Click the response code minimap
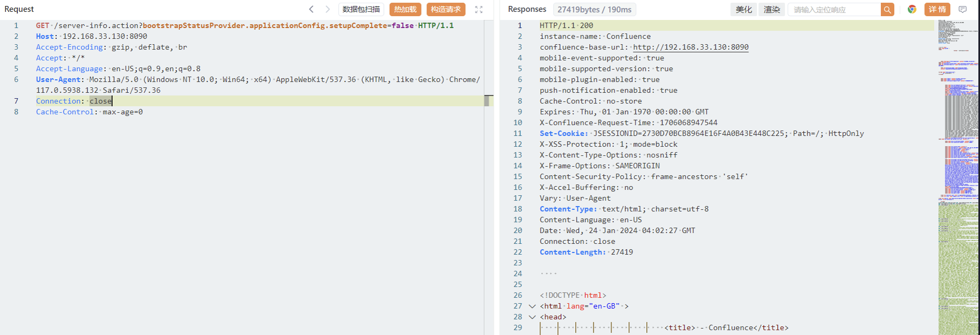Screen dimensions: 980x335 pyautogui.click(x=957, y=177)
